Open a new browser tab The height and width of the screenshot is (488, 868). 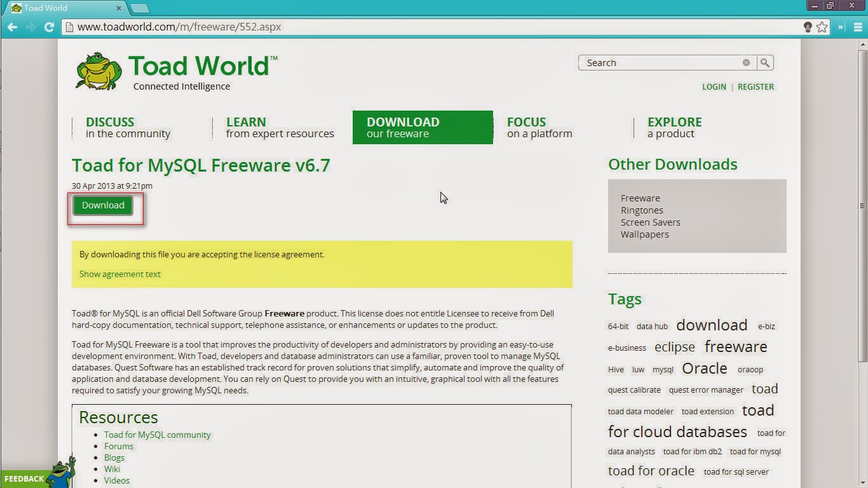(x=139, y=8)
